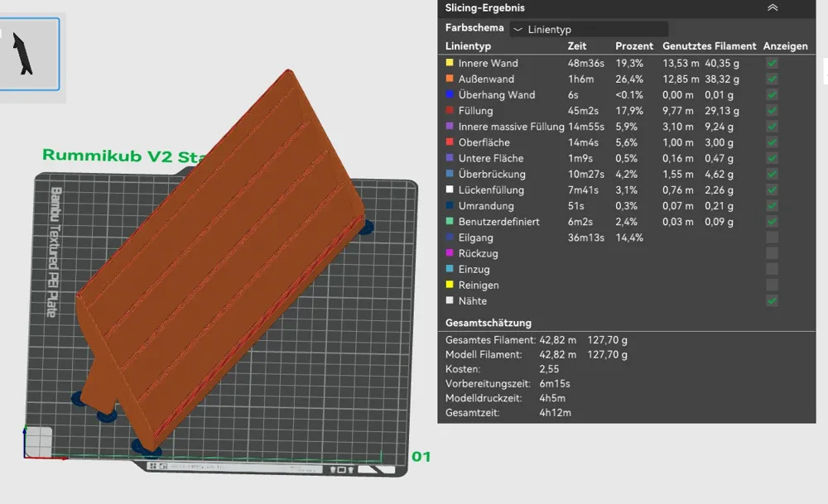828x504 pixels.
Task: Click the Kosten value 2,55
Action: 549,369
